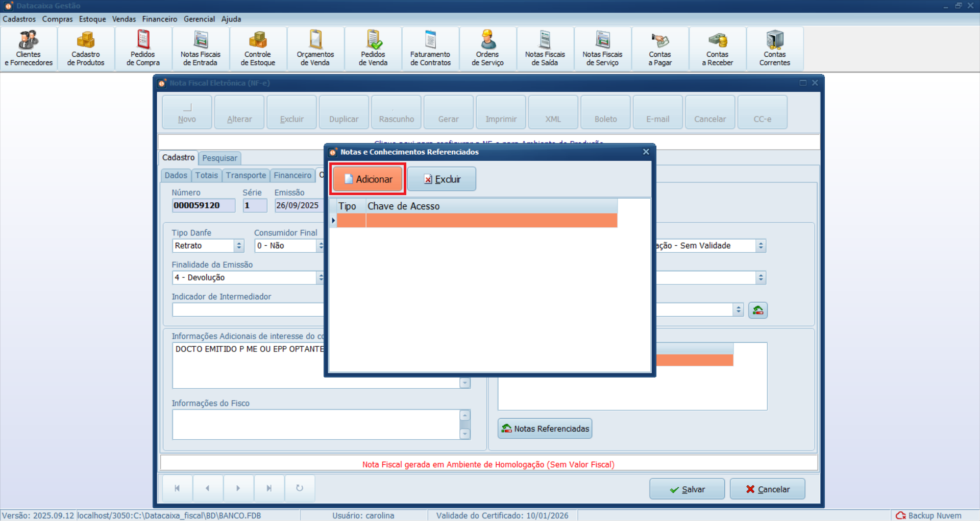980x521 pixels.
Task: Click the Notas Referenciadas button
Action: coord(545,429)
